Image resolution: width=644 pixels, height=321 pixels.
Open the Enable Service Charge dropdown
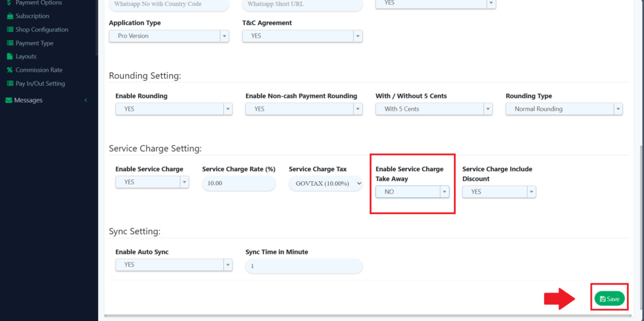point(152,182)
